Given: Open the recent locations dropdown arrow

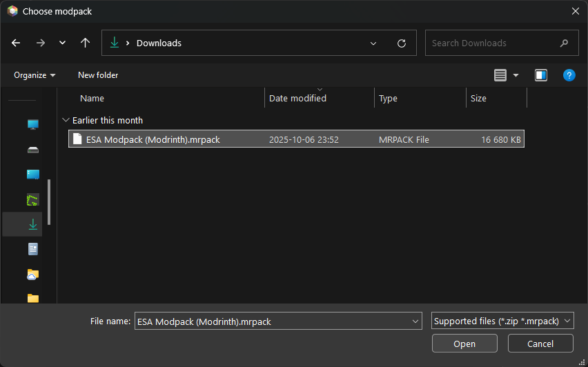Looking at the screenshot, I should point(62,43).
